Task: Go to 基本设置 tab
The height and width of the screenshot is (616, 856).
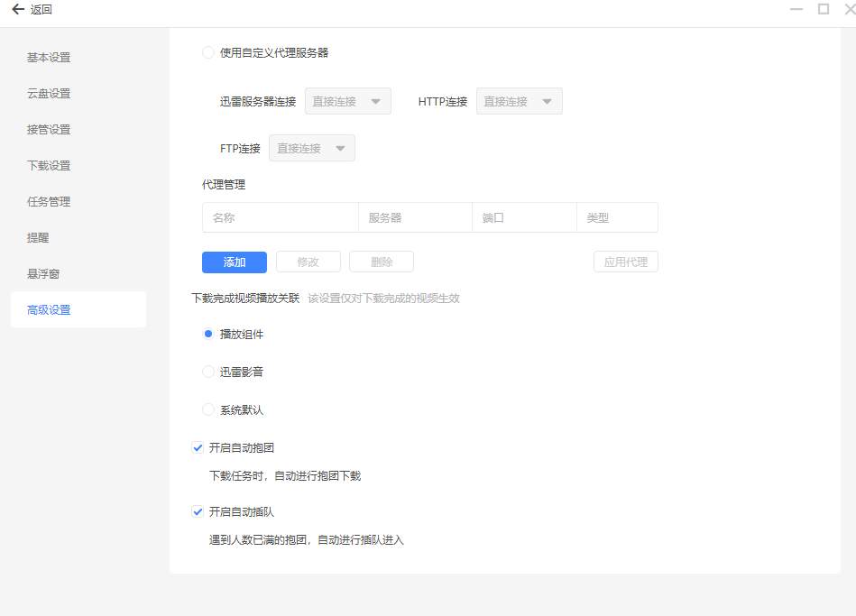Action: (x=49, y=57)
